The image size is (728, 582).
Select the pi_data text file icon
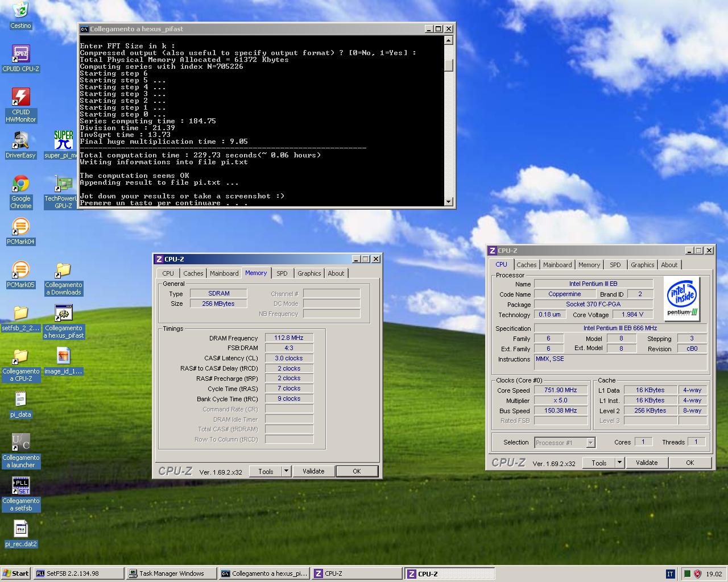tap(20, 404)
